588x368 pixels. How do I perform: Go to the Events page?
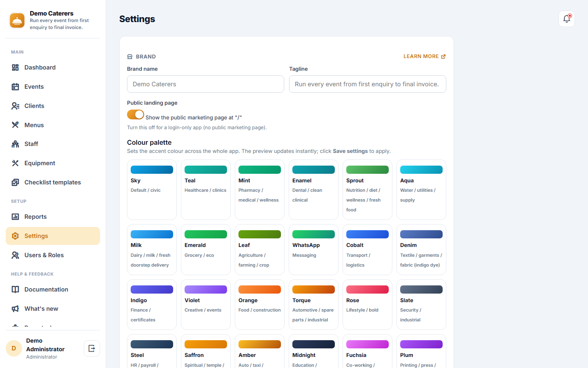[53, 87]
